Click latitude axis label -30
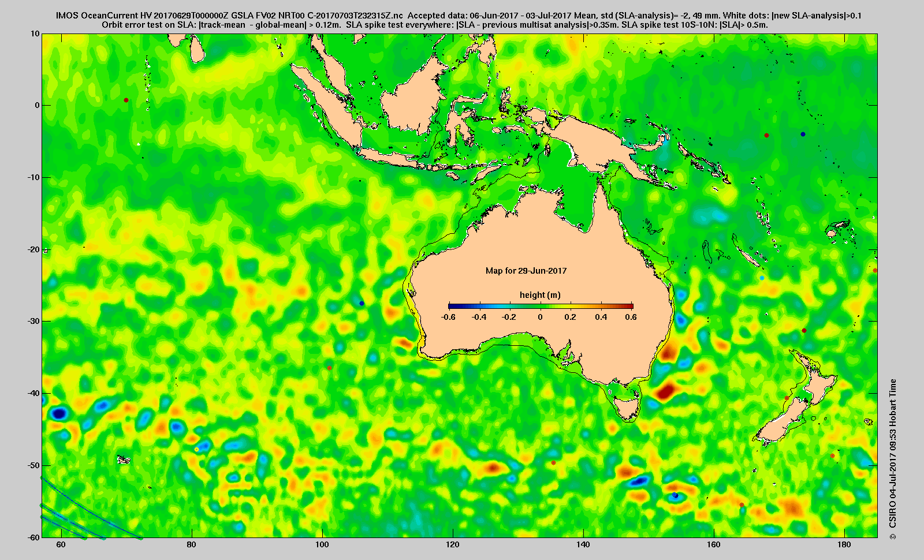The height and width of the screenshot is (560, 924). [34, 321]
